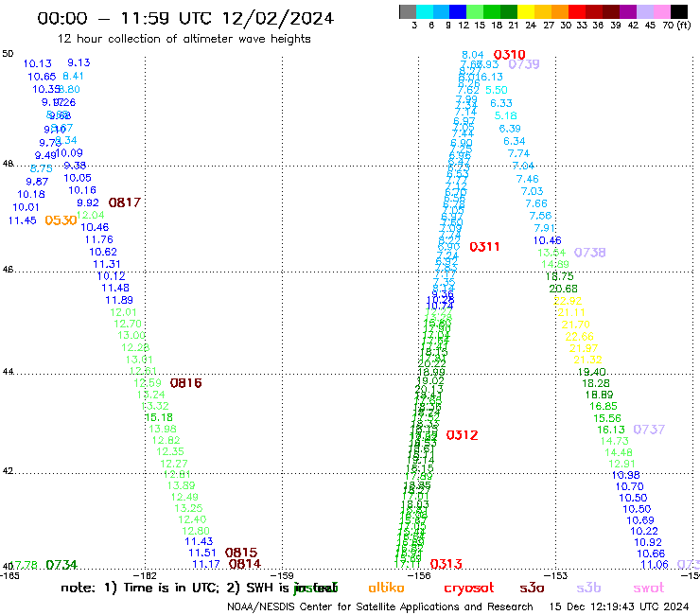Viewport: 700px width, 615px height.
Task: Click the cyan 3-6 ft legend swatch
Action: (425, 11)
